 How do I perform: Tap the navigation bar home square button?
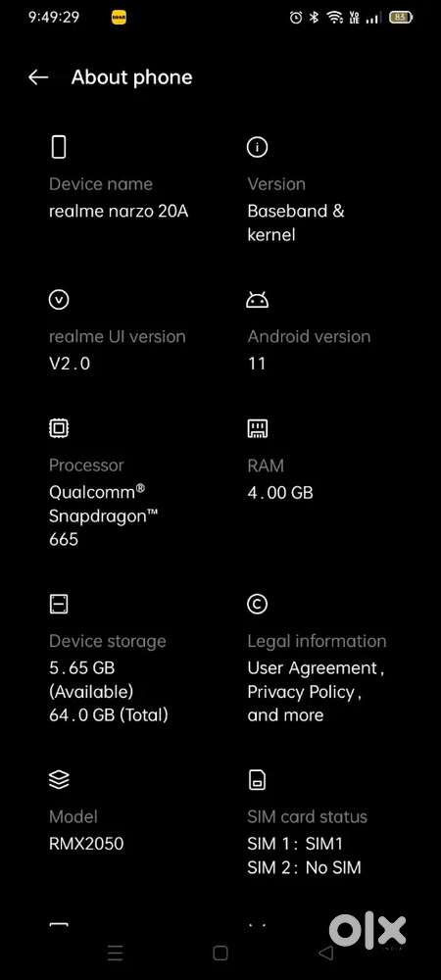click(220, 953)
